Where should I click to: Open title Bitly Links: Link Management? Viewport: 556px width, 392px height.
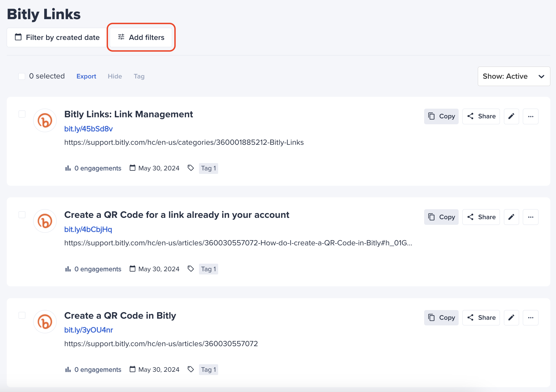(129, 114)
